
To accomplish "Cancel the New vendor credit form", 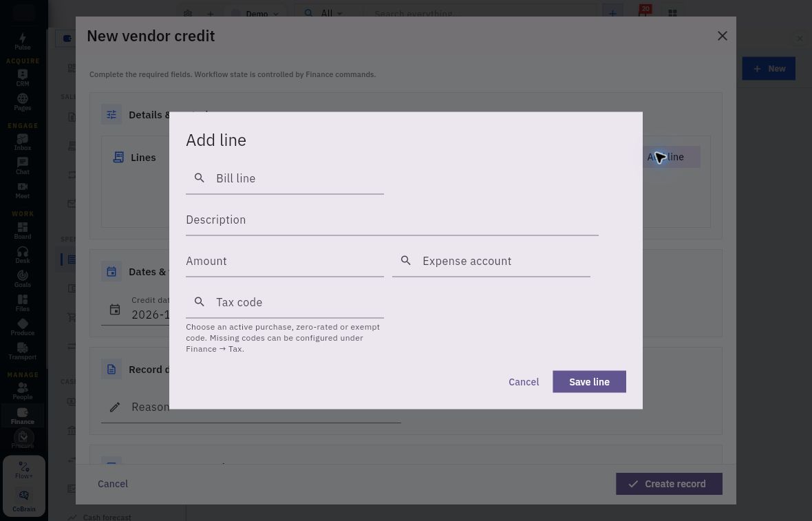I will tap(112, 484).
